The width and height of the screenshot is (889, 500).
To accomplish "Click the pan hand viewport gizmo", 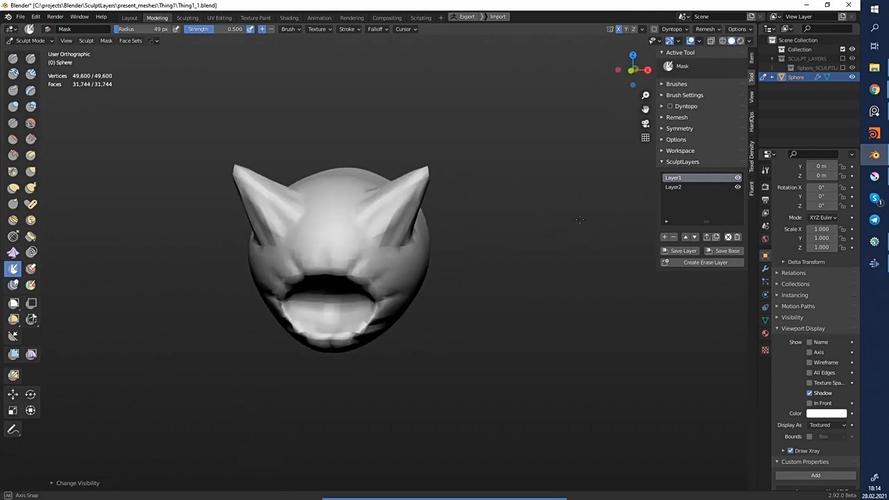I will coord(645,109).
